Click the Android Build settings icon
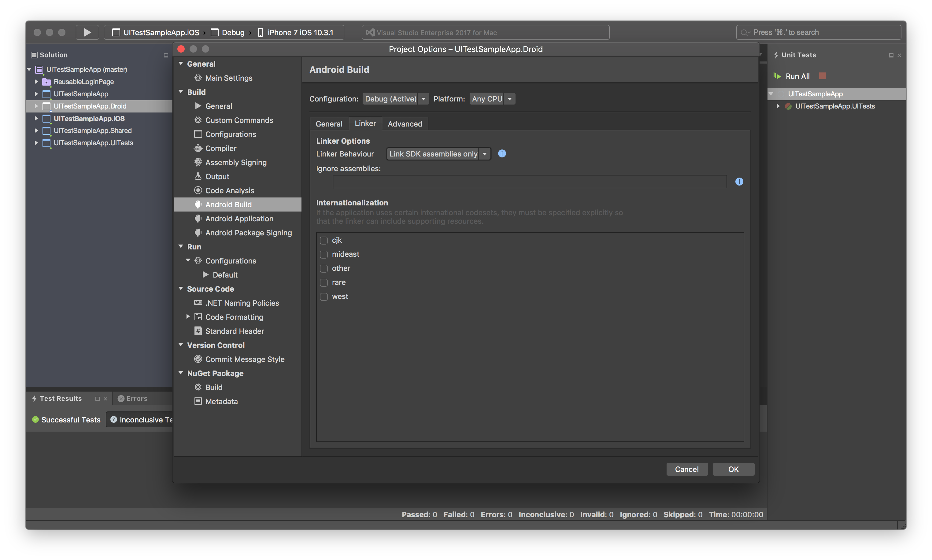 tap(198, 204)
